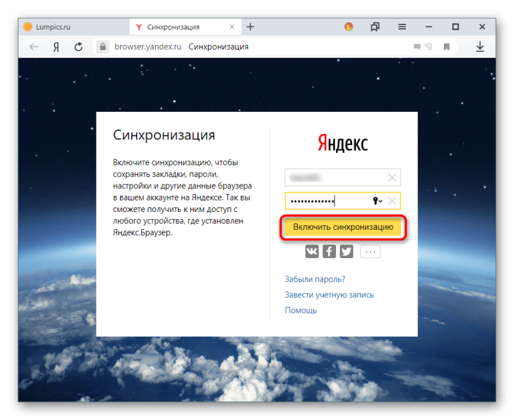Clear the username field with X
514x420 pixels.
(x=392, y=177)
